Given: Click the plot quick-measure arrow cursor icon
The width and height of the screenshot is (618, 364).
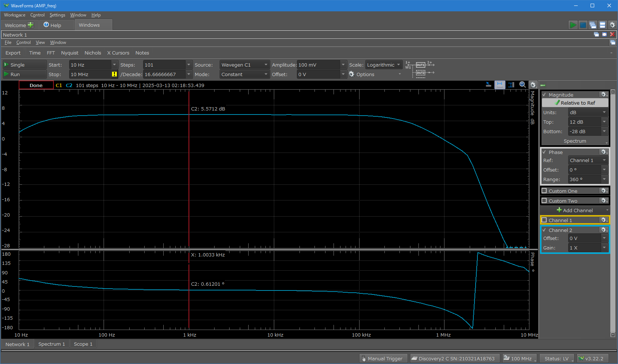Looking at the screenshot, I should coord(488,85).
